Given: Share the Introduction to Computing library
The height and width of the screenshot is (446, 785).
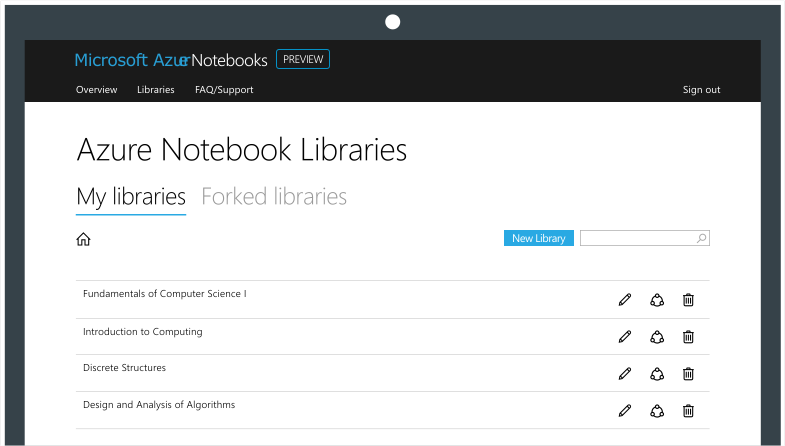Looking at the screenshot, I should pyautogui.click(x=657, y=337).
